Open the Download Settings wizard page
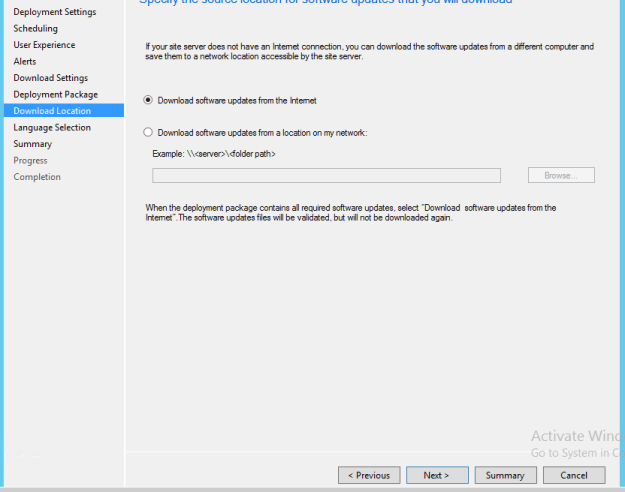Viewport: 625px width, 492px height. tap(51, 78)
